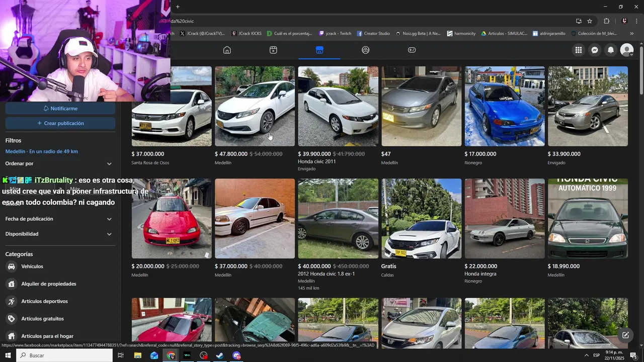Show hidden tray icons chevron
644x362 pixels.
coord(586,355)
